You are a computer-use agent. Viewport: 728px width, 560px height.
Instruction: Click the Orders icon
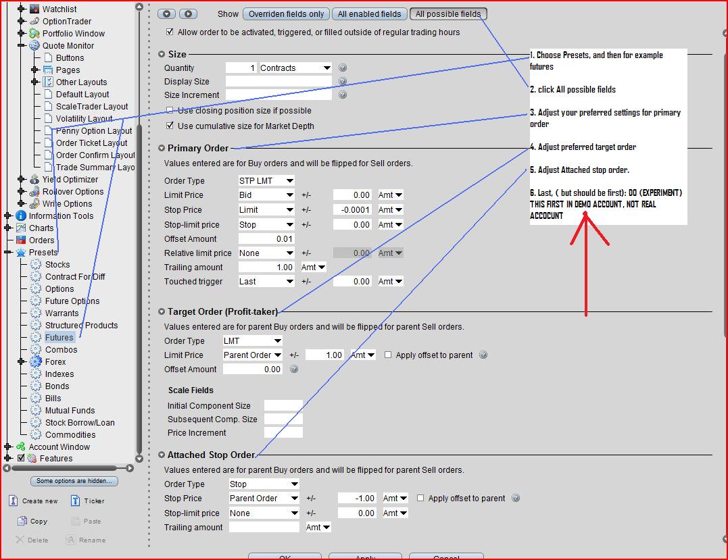[21, 240]
